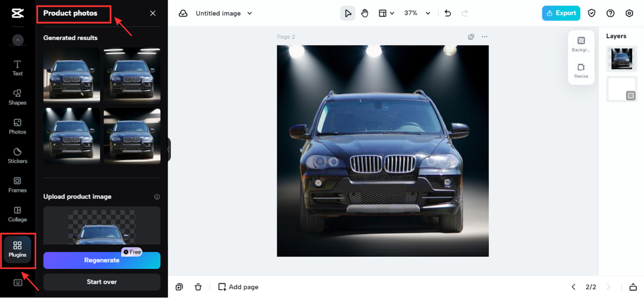Open the help question mark icon
This screenshot has width=644, height=299.
(x=610, y=13)
